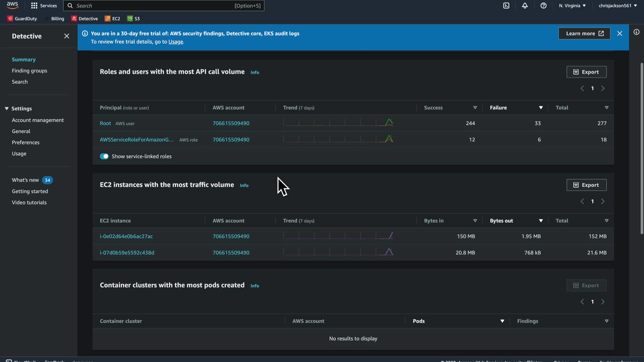Open the N. Virginia region dropdown
This screenshot has height=362, width=644.
(572, 6)
